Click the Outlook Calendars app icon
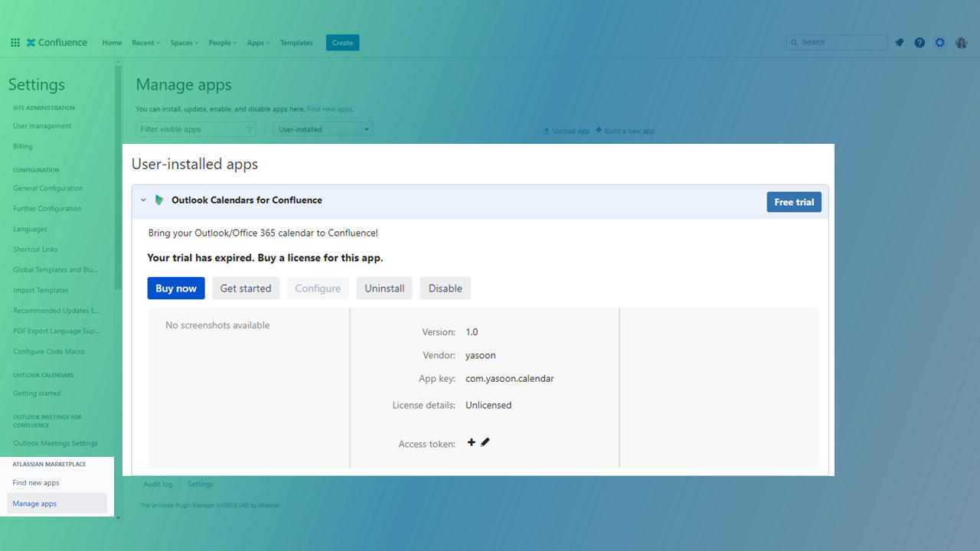This screenshot has height=551, width=980. 158,200
